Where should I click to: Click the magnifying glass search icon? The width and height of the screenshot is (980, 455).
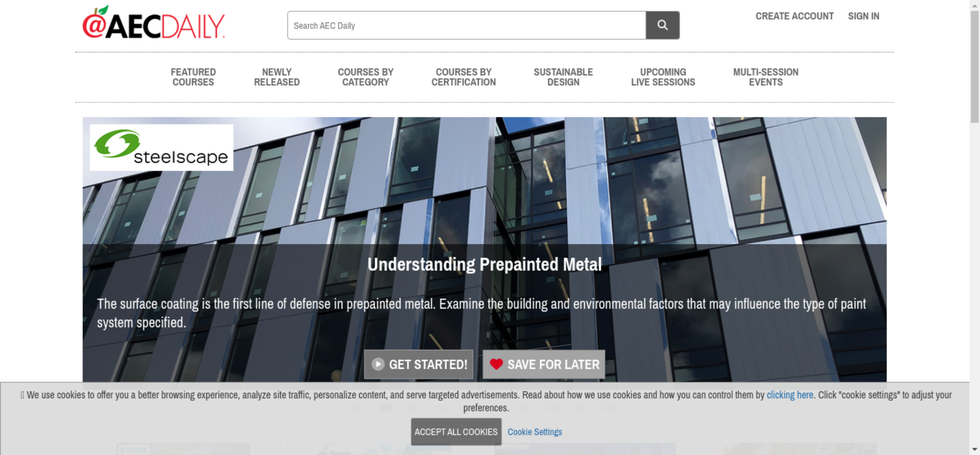pos(662,25)
